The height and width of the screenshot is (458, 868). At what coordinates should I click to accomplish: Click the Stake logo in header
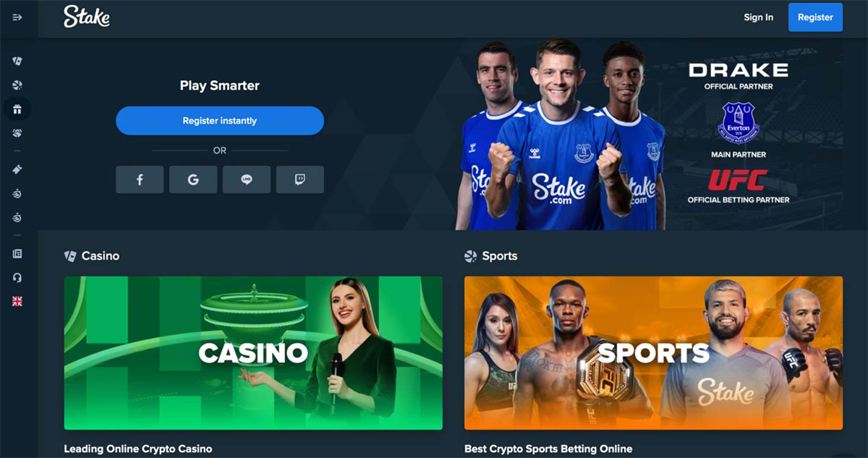pyautogui.click(x=87, y=17)
